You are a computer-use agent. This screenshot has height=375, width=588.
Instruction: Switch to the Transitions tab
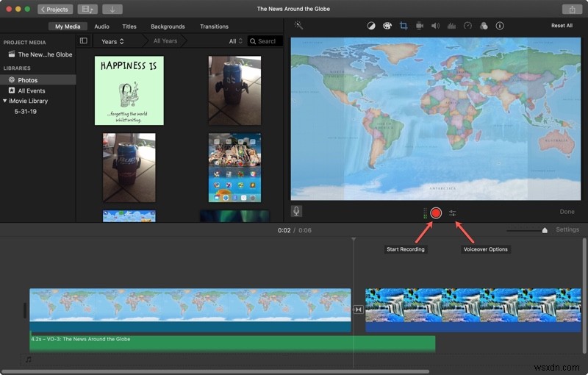(x=214, y=26)
